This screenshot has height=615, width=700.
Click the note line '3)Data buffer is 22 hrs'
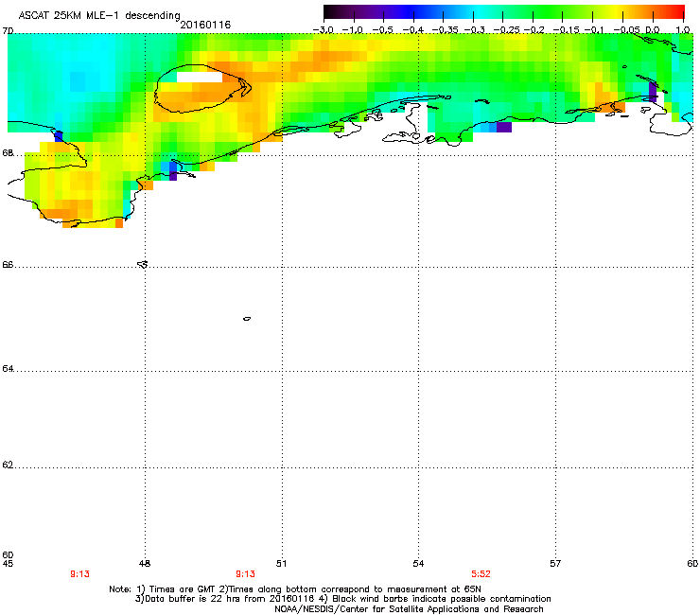[342, 599]
